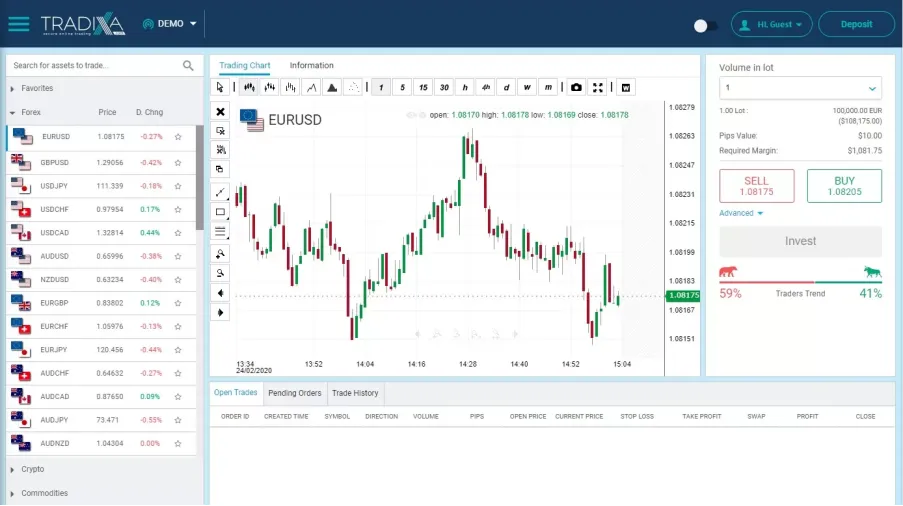Switch chart to HLC bars style

[x=291, y=87]
